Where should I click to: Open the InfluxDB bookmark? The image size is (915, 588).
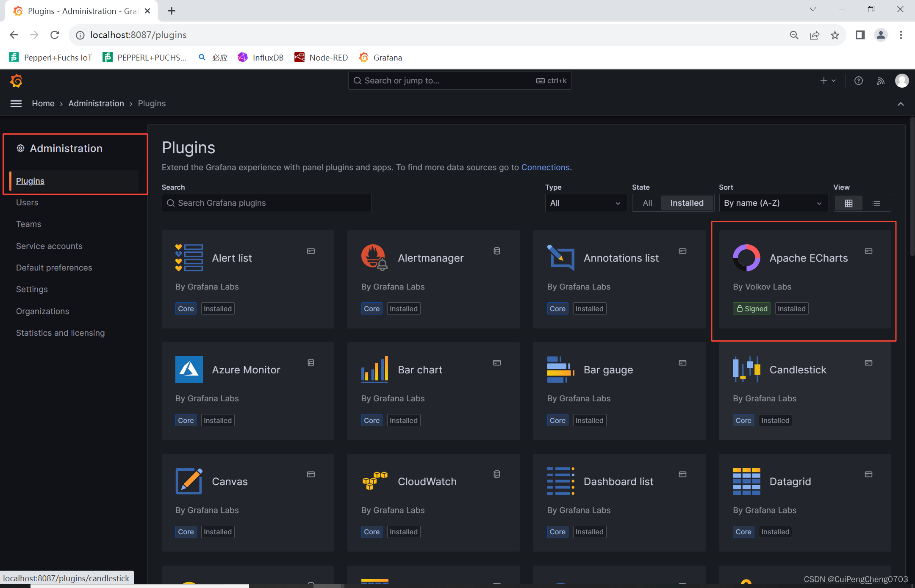[x=261, y=58]
